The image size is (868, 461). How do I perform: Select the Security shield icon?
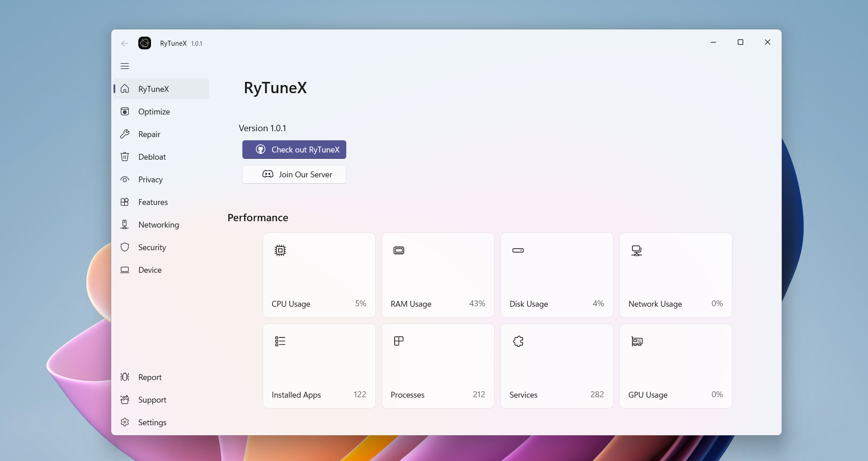[x=125, y=247]
